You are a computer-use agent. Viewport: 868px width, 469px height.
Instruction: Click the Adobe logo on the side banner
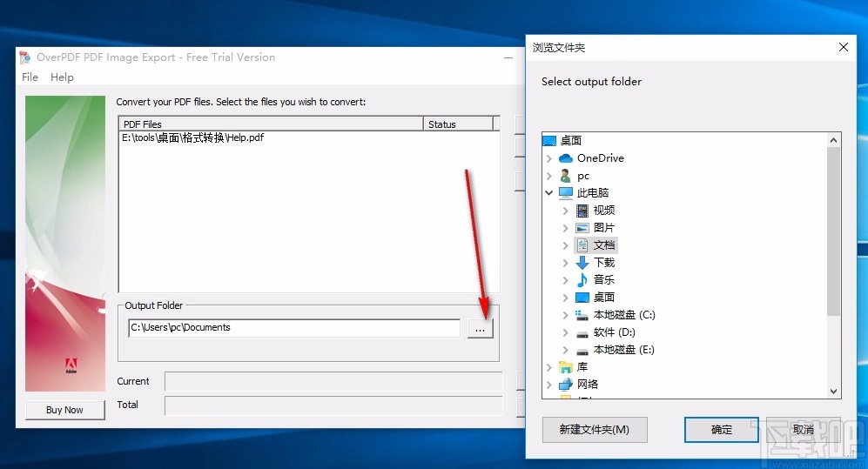pos(71,366)
